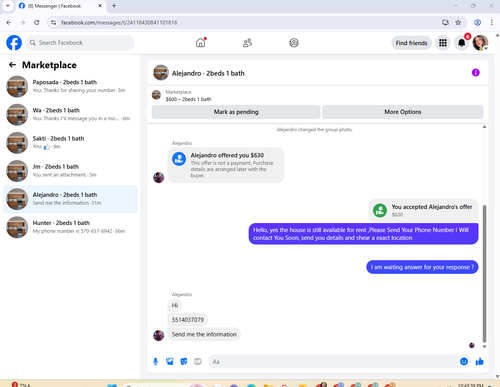
Task: Click the Hi message bubble
Action: (175, 305)
